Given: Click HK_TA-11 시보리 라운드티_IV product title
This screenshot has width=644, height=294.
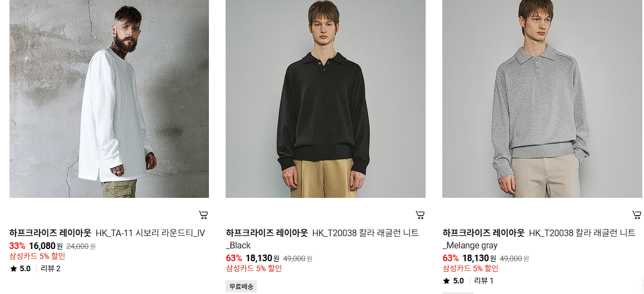Looking at the screenshot, I should click(x=150, y=233).
